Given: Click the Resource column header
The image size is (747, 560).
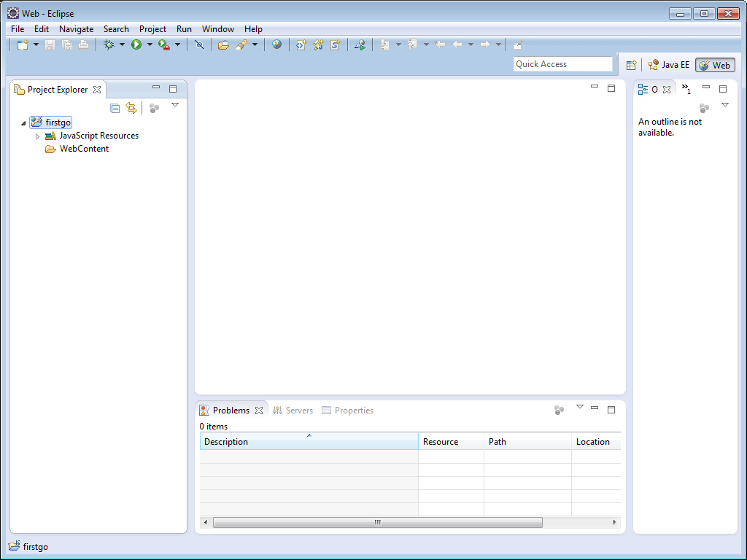Looking at the screenshot, I should [x=451, y=441].
